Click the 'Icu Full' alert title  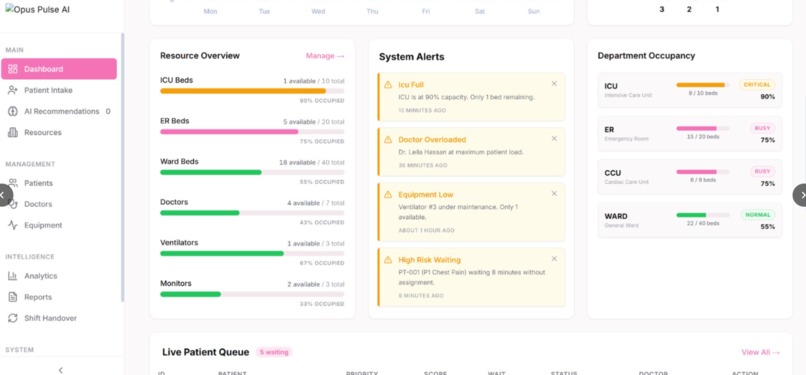411,85
